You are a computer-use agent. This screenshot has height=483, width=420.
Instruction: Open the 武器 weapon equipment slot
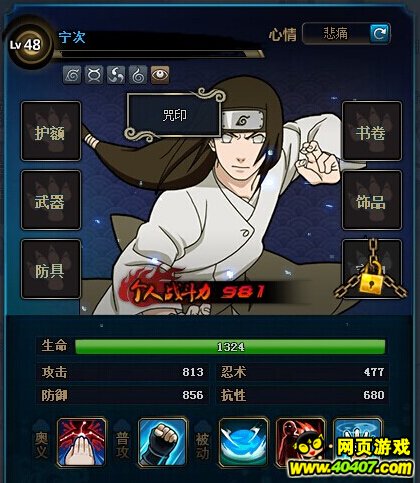pos(51,200)
